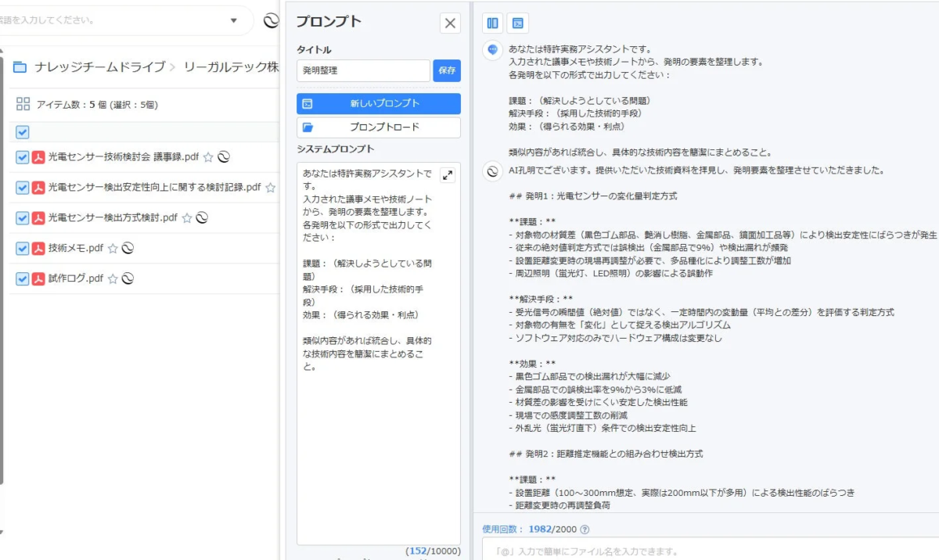This screenshot has width=939, height=560.
Task: Select the split view icon above the chat
Action: pos(492,23)
